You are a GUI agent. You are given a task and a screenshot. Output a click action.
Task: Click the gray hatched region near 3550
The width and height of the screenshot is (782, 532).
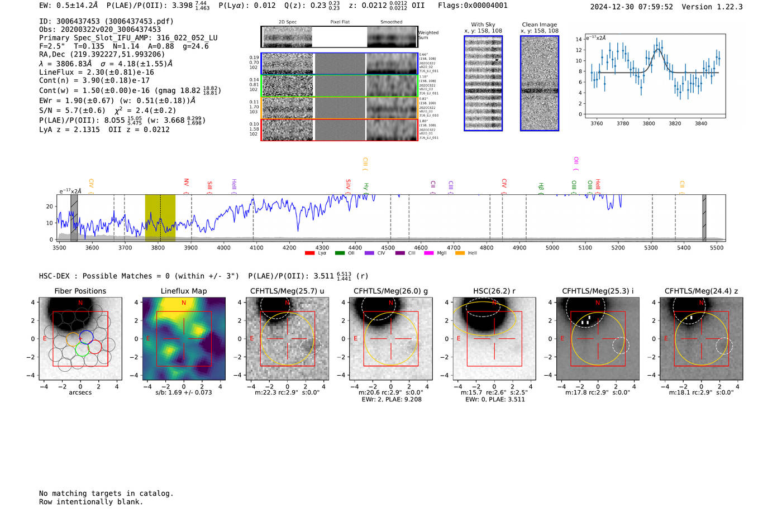pos(74,218)
